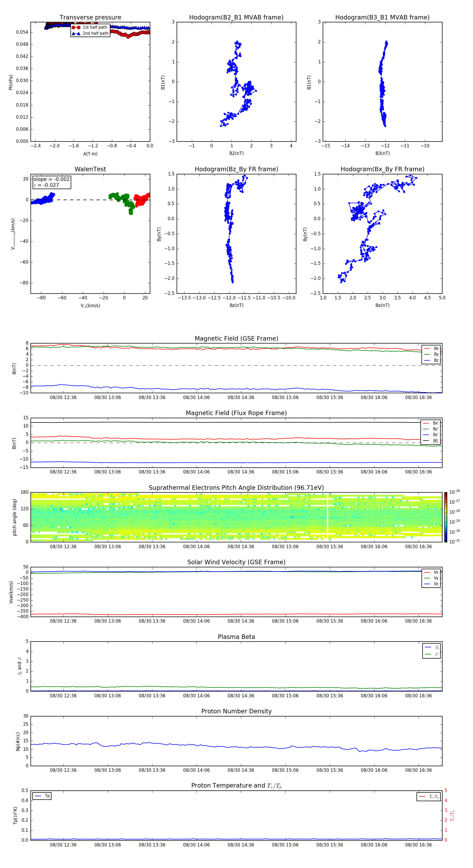Click the "Hodogram(B2_B1 MVAB frame)" title
473x868 pixels.
[x=236, y=18]
